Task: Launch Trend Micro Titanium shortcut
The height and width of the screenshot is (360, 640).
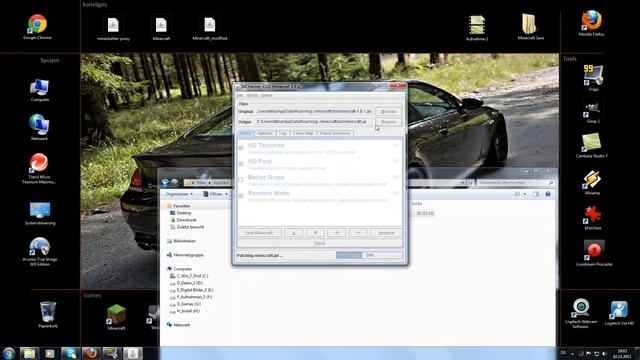Action: 39,169
